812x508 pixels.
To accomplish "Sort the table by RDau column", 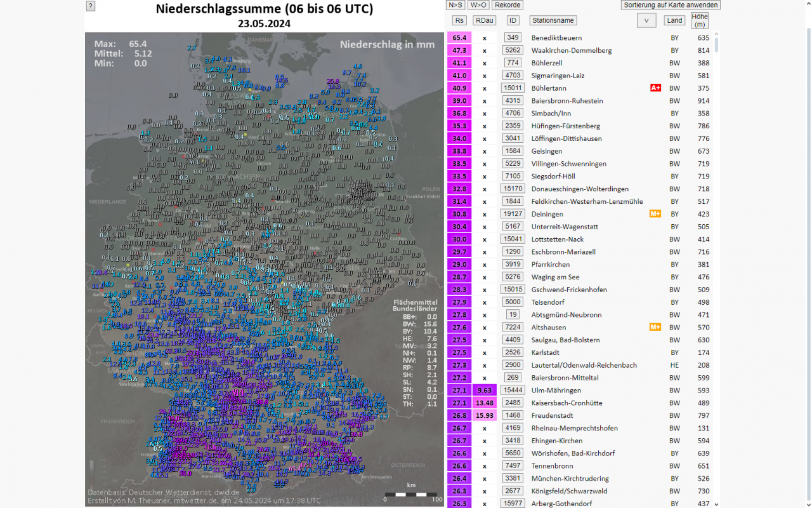I will coord(484,20).
